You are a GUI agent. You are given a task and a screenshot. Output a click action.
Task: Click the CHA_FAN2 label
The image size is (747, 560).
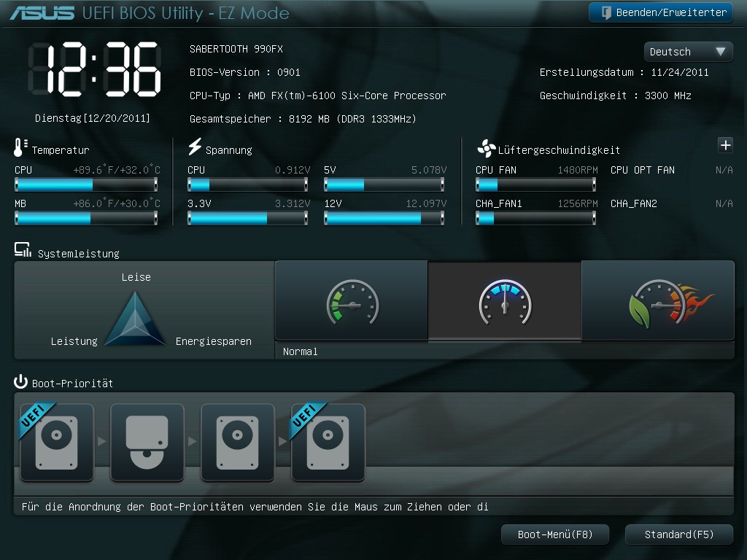click(x=634, y=204)
